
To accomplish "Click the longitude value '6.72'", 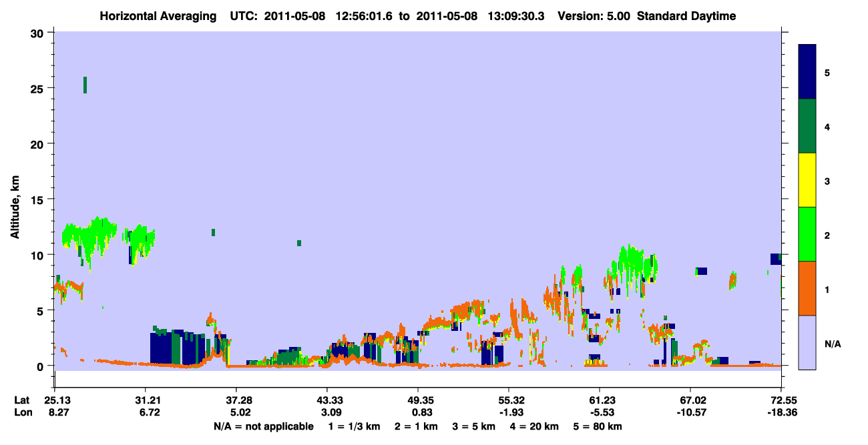I will coord(148,413).
